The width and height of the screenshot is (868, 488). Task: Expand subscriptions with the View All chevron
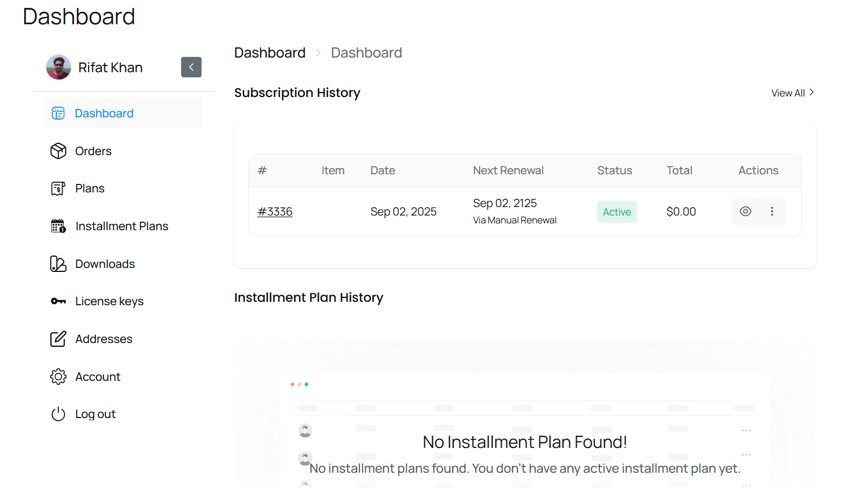[x=812, y=92]
